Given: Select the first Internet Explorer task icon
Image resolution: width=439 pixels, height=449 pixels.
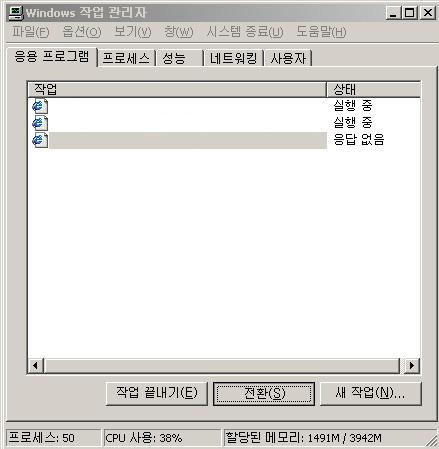Looking at the screenshot, I should click(40, 106).
